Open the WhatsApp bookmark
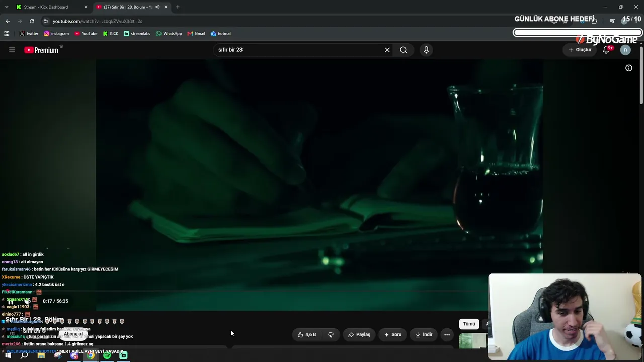Screen dimensions: 644x362 point(169,34)
